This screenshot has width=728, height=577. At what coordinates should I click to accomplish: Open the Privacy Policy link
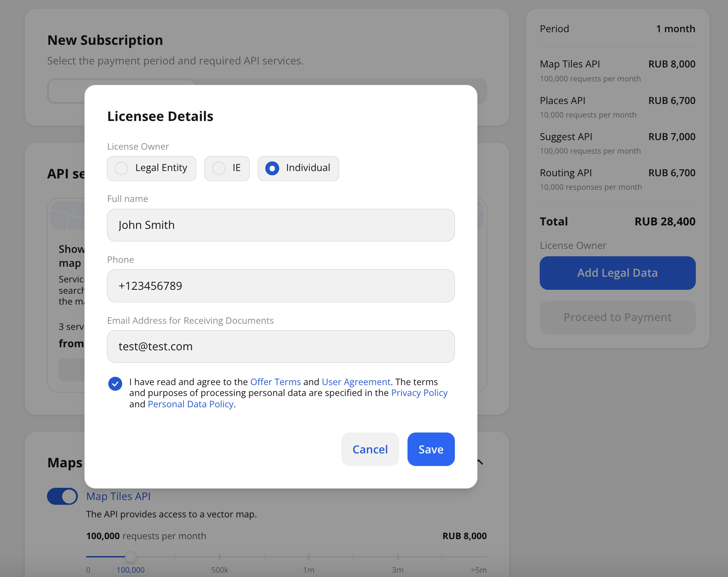pyautogui.click(x=419, y=393)
